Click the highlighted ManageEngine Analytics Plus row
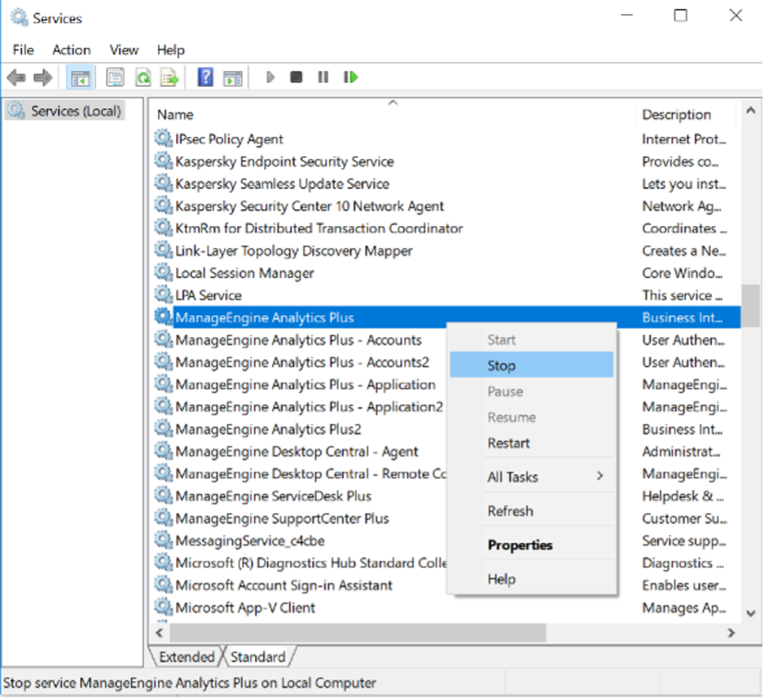Image resolution: width=765 pixels, height=700 pixels. click(x=447, y=317)
